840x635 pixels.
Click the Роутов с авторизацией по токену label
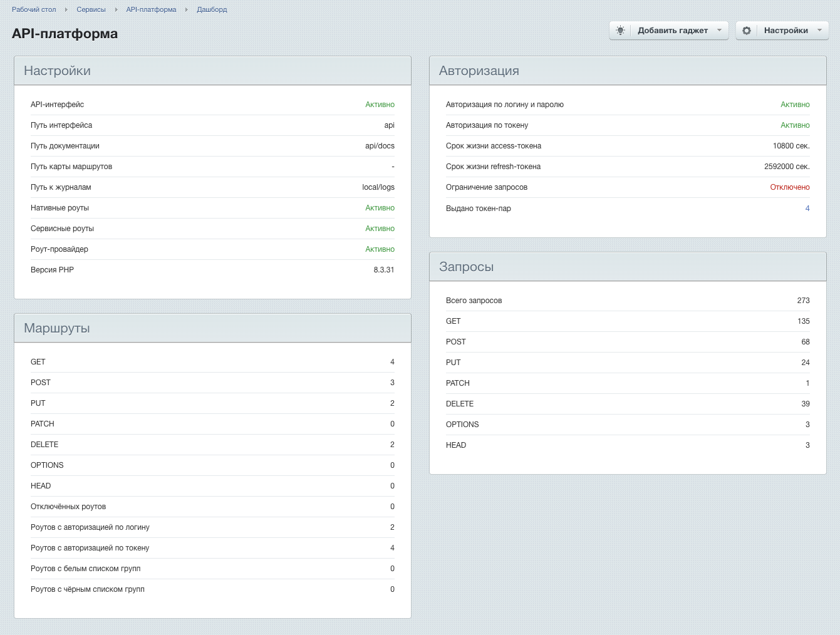(90, 548)
